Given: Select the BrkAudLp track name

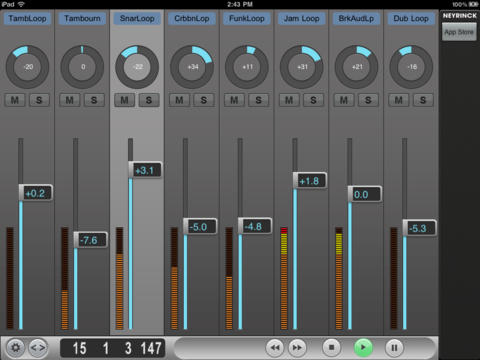Looking at the screenshot, I should [356, 18].
